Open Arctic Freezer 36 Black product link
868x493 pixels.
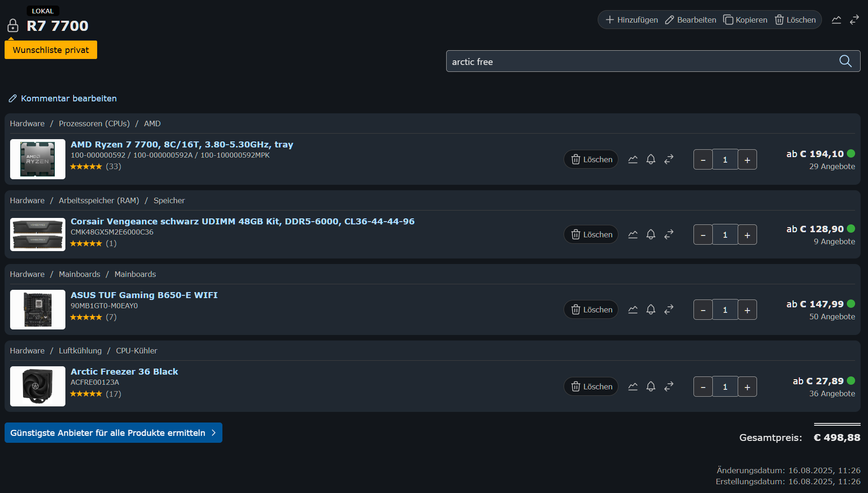pos(124,371)
